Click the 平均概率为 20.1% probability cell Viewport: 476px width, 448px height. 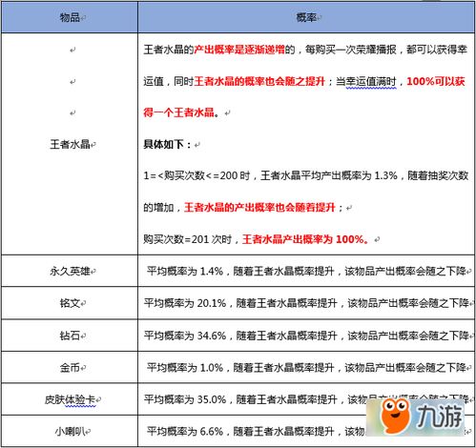point(306,303)
